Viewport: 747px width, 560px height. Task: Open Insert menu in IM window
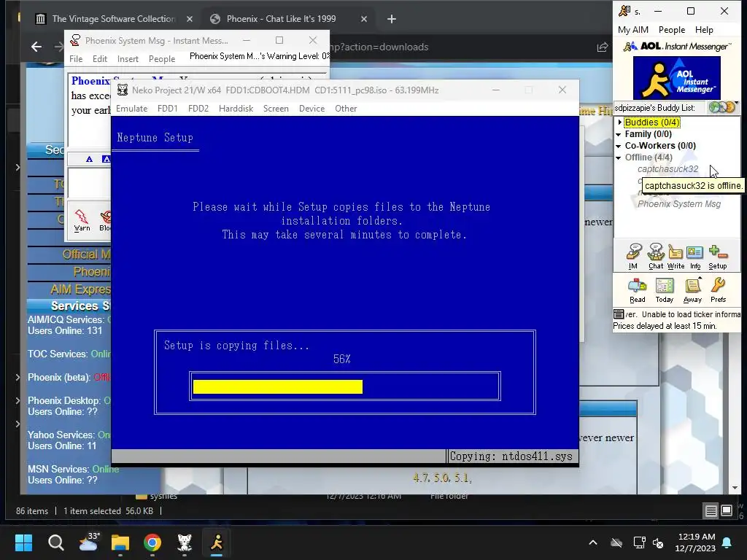pyautogui.click(x=128, y=59)
